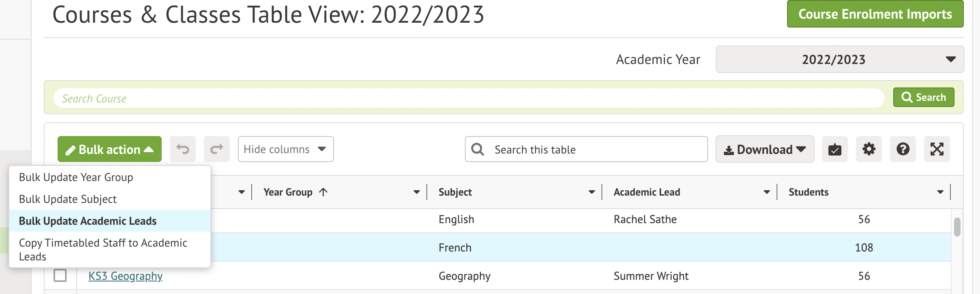Open the Download dropdown menu
The width and height of the screenshot is (980, 294).
pyautogui.click(x=764, y=149)
